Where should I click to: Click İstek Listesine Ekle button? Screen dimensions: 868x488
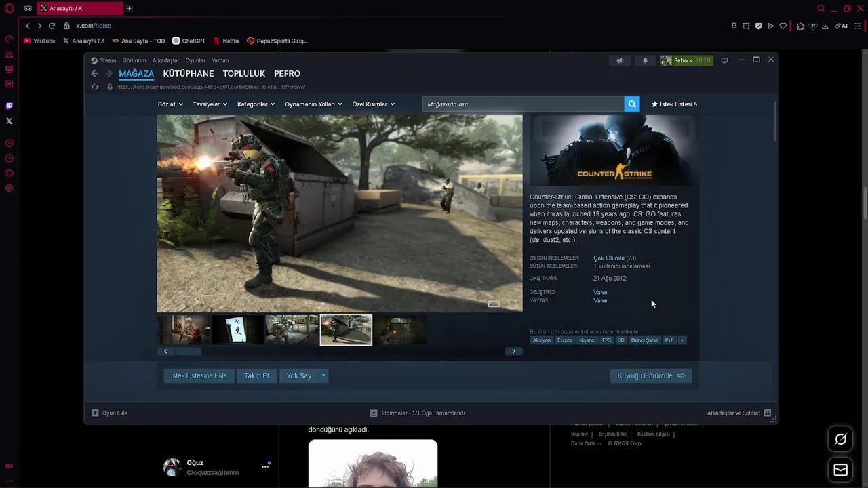[x=199, y=375]
